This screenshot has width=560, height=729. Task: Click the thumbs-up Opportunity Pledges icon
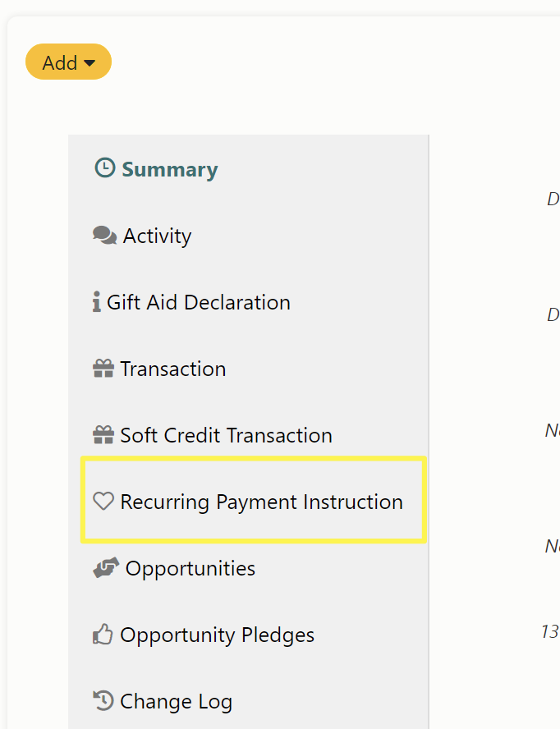103,634
